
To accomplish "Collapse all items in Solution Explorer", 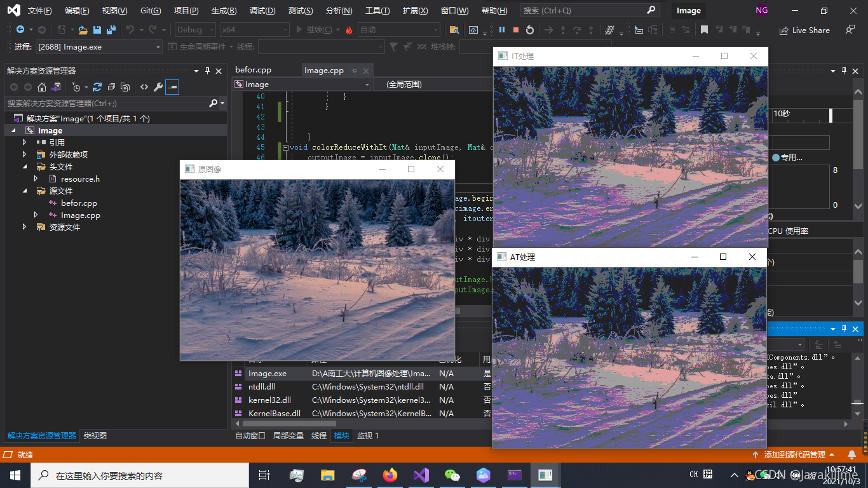I will pyautogui.click(x=111, y=87).
